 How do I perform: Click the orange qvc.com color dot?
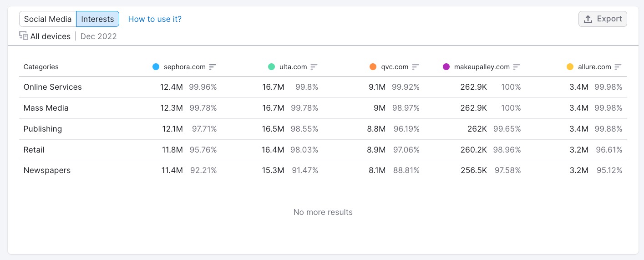tap(373, 67)
